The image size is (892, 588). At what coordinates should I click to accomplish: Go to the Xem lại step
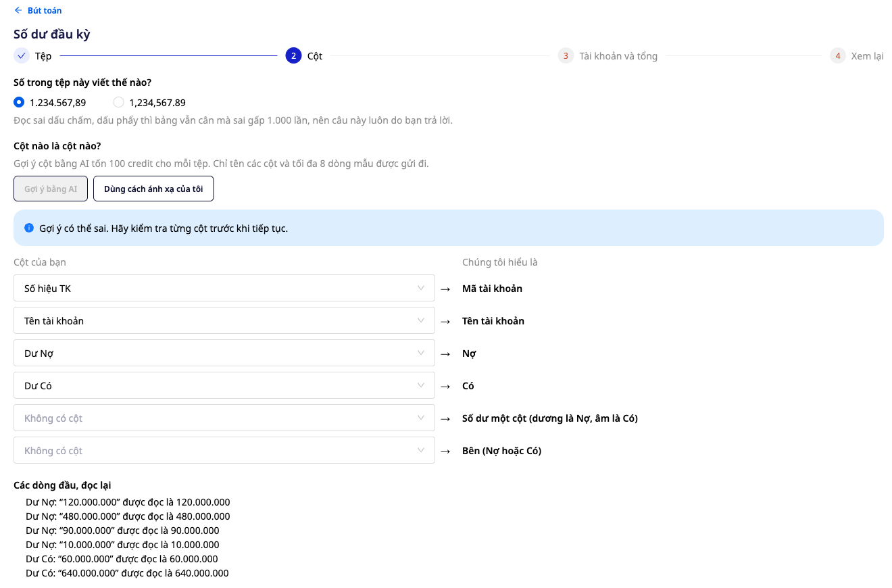867,56
